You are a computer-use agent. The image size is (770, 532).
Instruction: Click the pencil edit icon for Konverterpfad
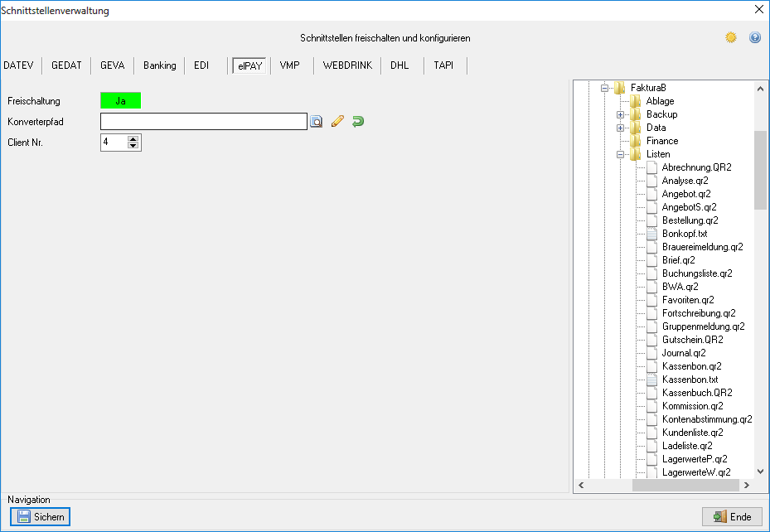337,122
